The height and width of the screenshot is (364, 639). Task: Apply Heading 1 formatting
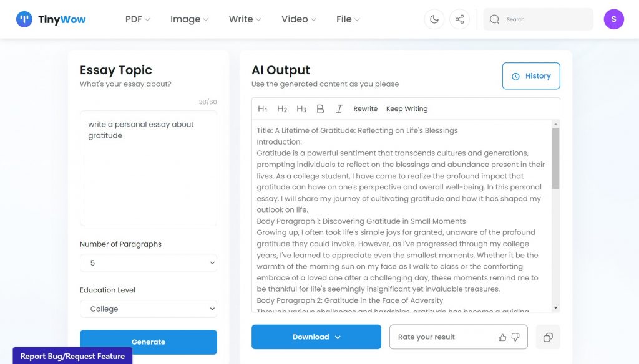tap(263, 109)
